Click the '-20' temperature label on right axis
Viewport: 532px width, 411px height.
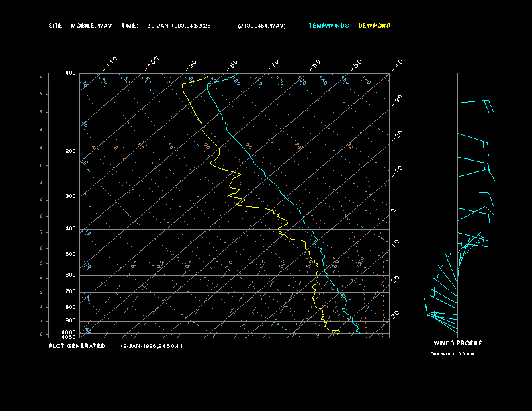click(x=397, y=136)
